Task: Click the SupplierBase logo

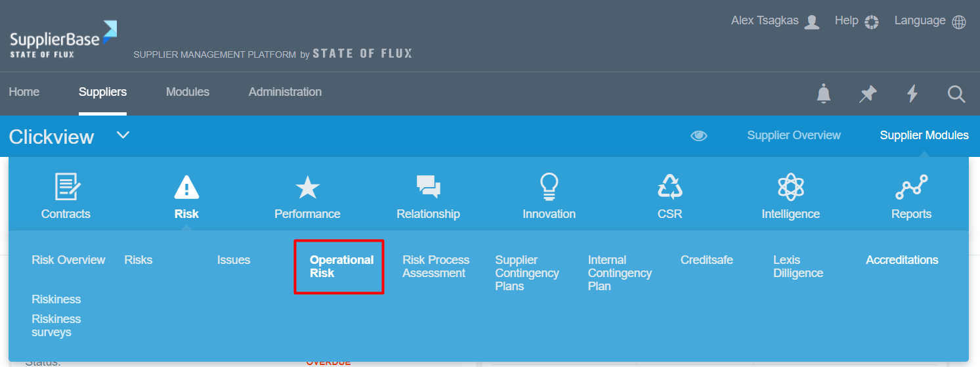Action: [63, 39]
